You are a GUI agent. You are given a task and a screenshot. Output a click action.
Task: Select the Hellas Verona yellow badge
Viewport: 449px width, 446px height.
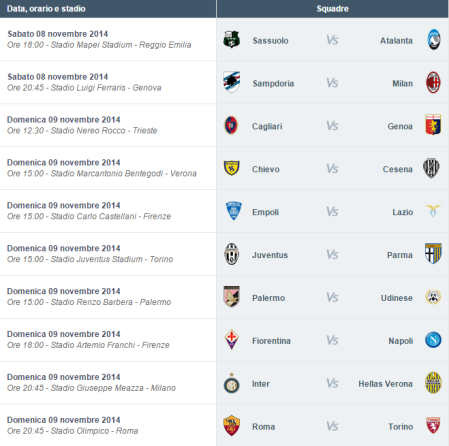tap(433, 383)
